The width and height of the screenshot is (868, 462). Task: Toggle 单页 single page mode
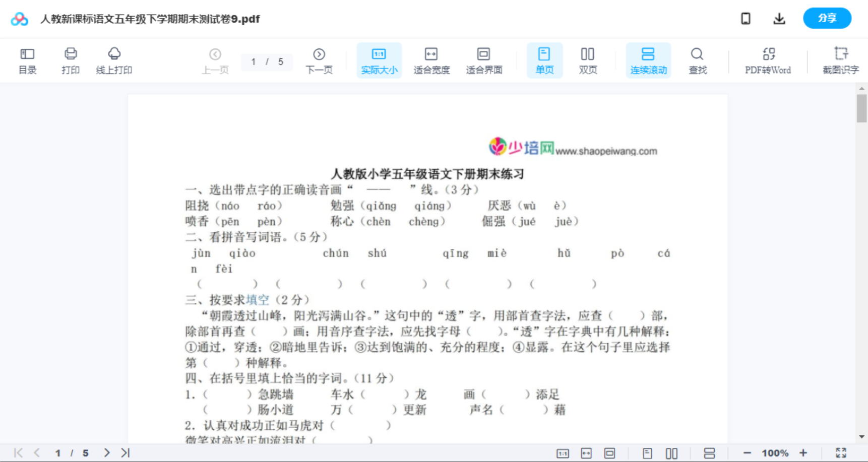(x=544, y=60)
